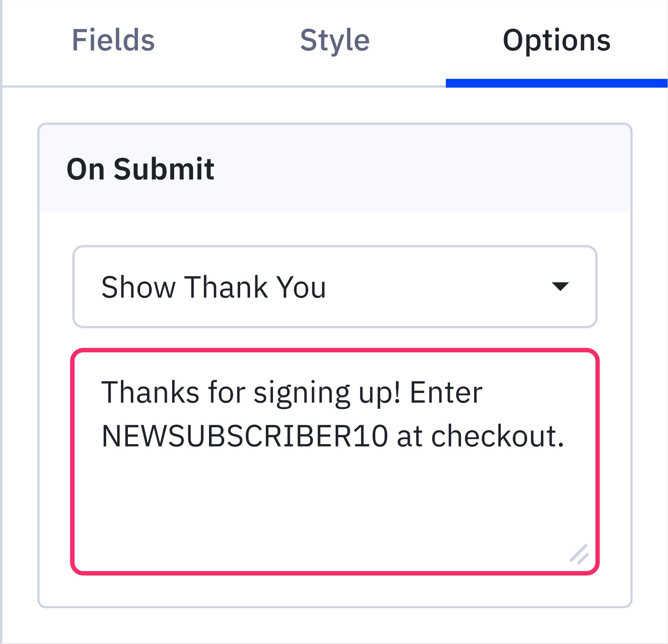
Task: Click the blue underline beneath Options
Action: [557, 83]
